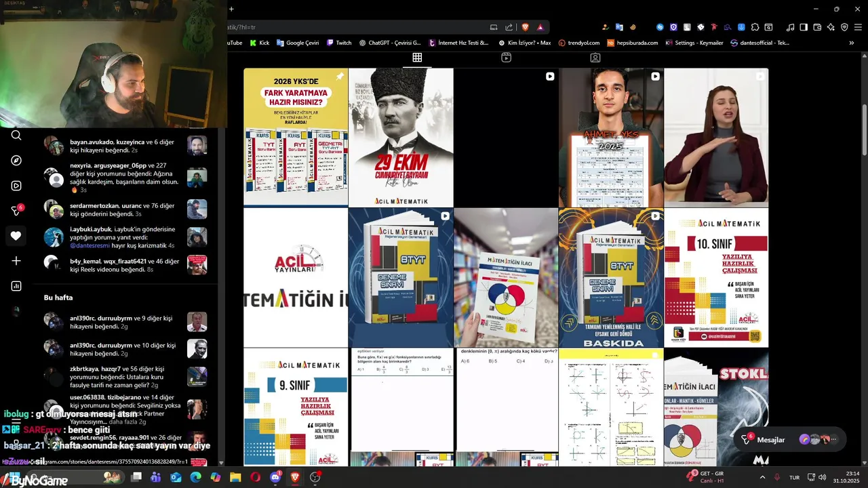Expand 'daha fazla' in user.063838 notification
868x488 pixels.
point(123,422)
